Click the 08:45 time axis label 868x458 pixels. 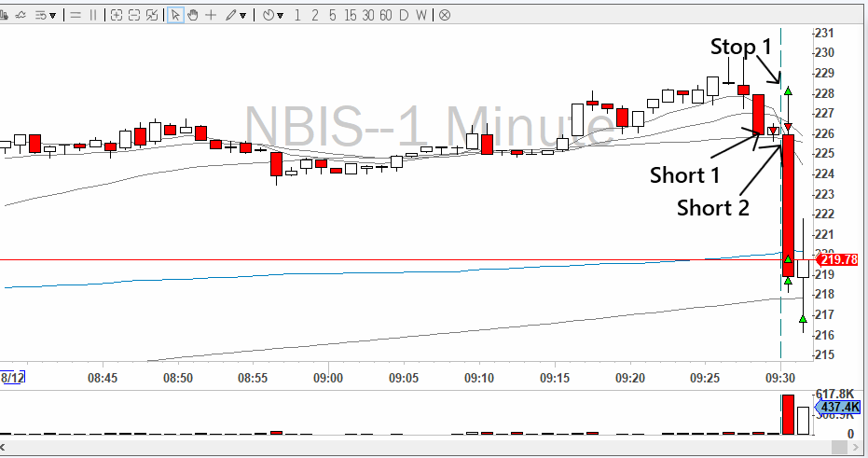(103, 379)
